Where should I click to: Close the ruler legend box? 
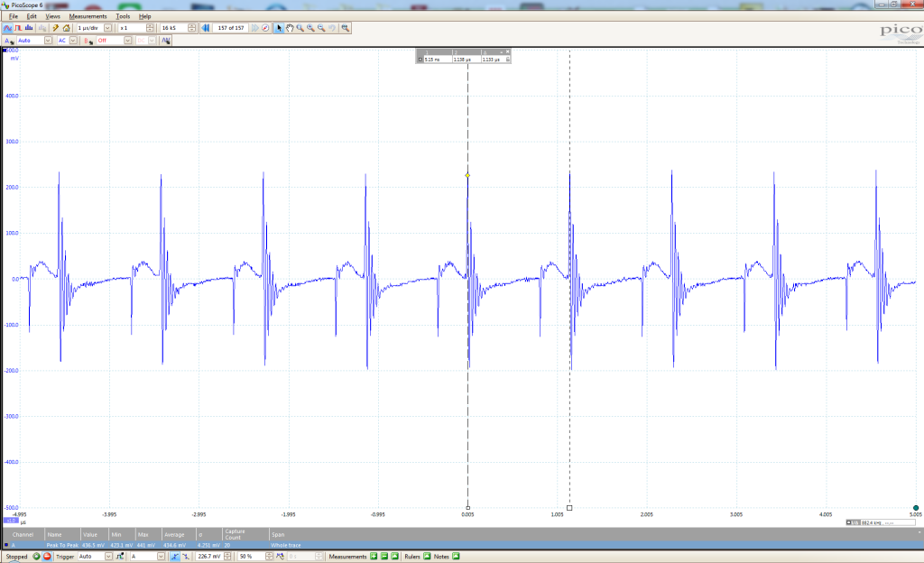click(508, 51)
